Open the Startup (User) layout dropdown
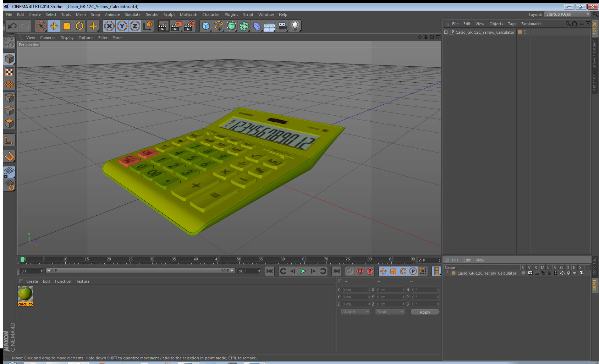 [567, 14]
